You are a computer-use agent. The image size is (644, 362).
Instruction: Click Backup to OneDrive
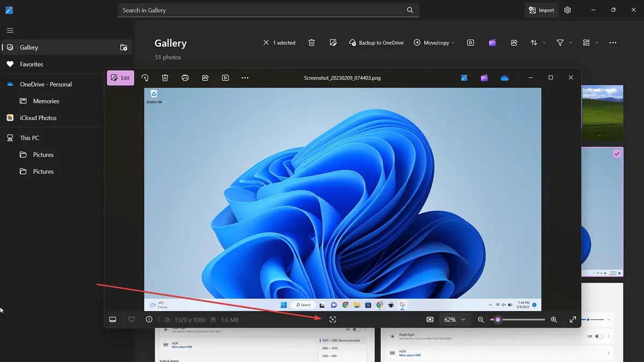[x=376, y=43]
